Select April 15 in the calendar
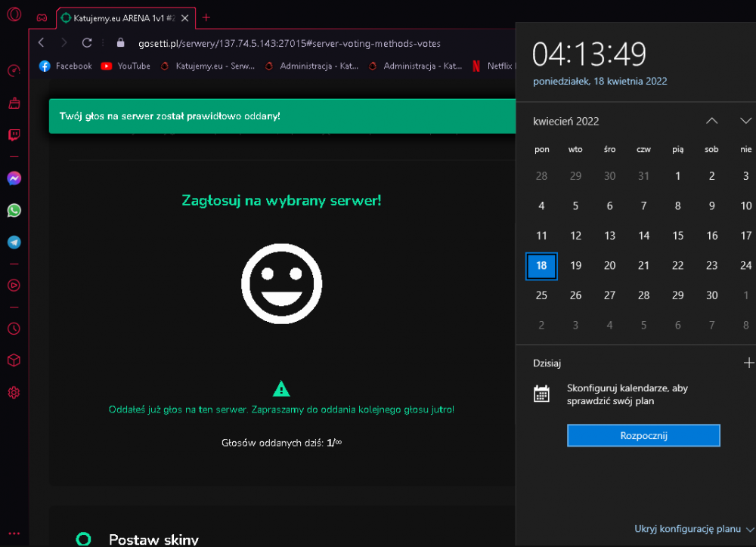 tap(678, 236)
